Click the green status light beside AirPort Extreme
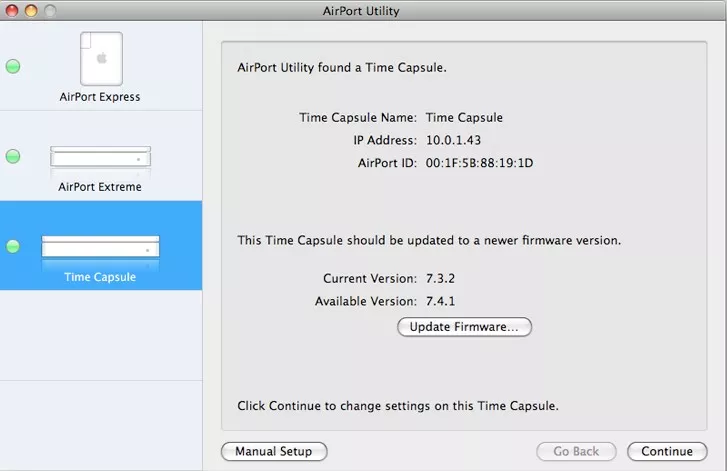Image resolution: width=727 pixels, height=471 pixels. point(13,156)
